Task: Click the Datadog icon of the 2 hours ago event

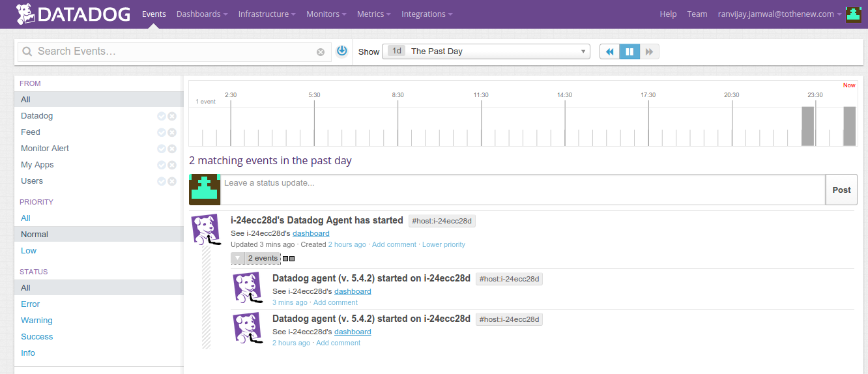Action: tap(248, 328)
